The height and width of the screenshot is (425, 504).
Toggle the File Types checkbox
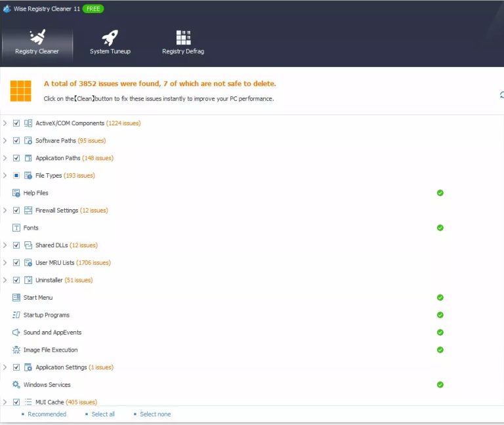(x=16, y=176)
